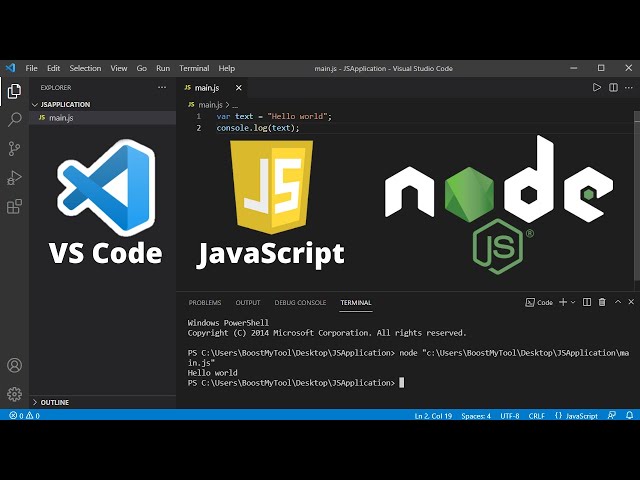Image resolution: width=640 pixels, height=480 pixels.
Task: Select the TERMINAL panel tab
Action: pyautogui.click(x=356, y=302)
